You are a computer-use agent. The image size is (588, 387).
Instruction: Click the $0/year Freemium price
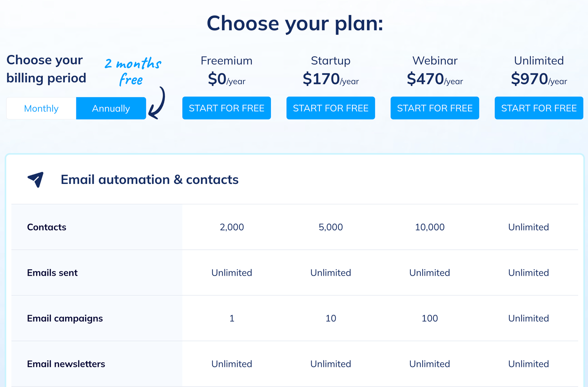click(x=227, y=79)
